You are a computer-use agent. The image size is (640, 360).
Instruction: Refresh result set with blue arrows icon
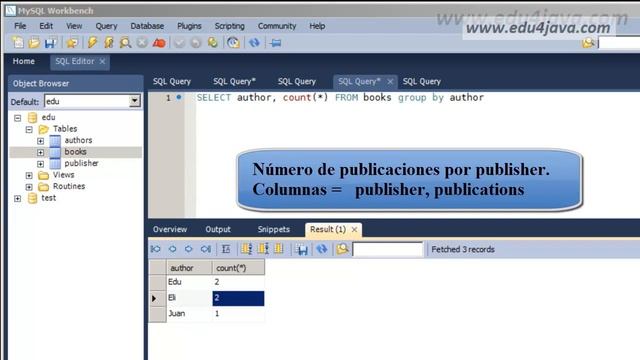pyautogui.click(x=322, y=249)
